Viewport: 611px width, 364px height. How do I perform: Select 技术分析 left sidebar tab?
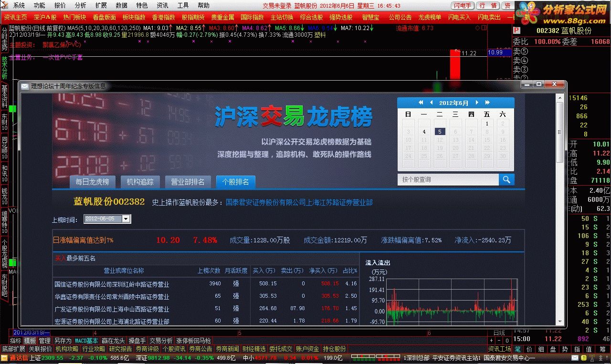point(4,67)
